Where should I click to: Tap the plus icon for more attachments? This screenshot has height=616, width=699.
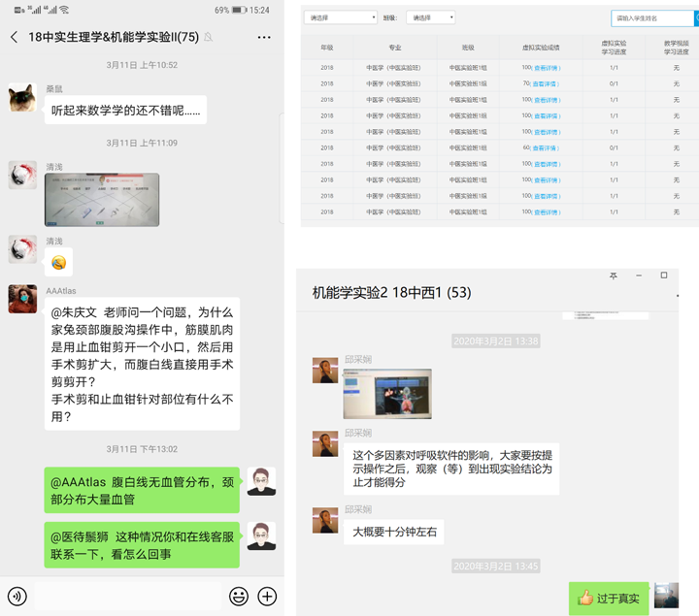[x=267, y=596]
